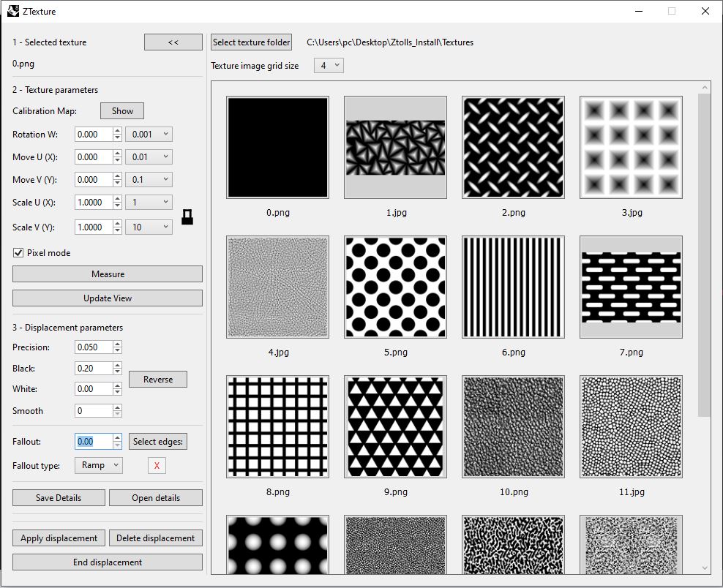The image size is (723, 588).
Task: Open Scale V step dropdown showing 10
Action: [149, 227]
